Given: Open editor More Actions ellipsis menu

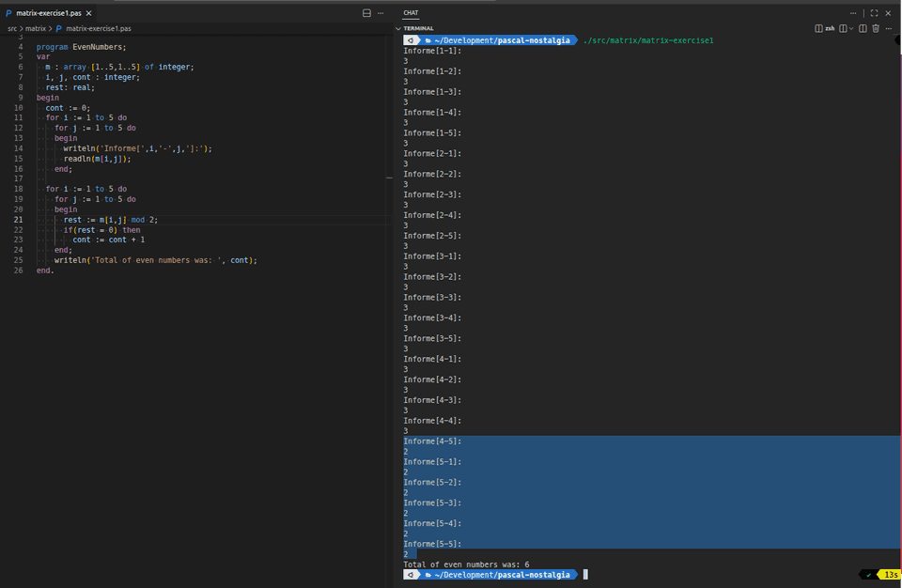Looking at the screenshot, I should tap(381, 13).
